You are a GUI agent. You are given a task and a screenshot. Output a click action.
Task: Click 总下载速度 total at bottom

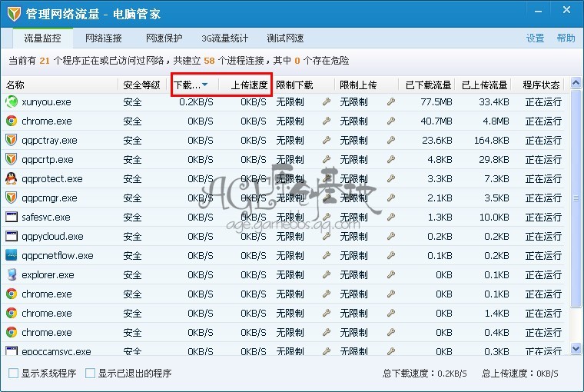click(x=424, y=373)
